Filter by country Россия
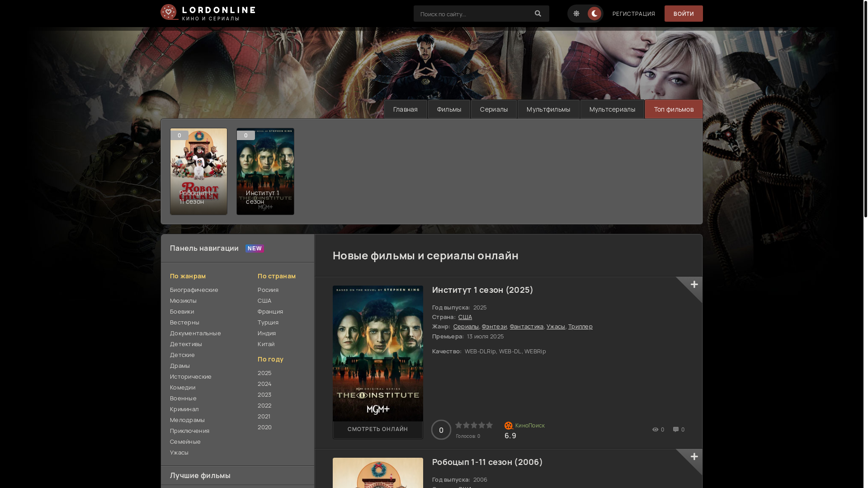This screenshot has height=488, width=868. pyautogui.click(x=268, y=290)
